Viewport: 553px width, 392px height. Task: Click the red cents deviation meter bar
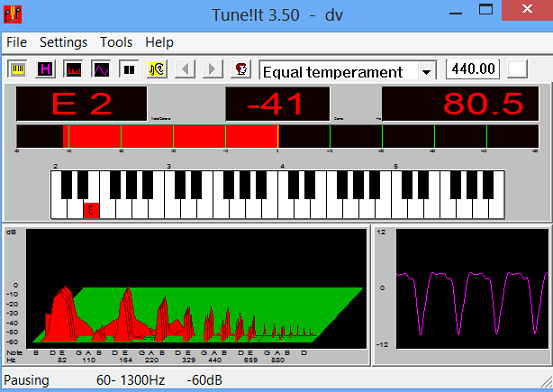pyautogui.click(x=278, y=136)
